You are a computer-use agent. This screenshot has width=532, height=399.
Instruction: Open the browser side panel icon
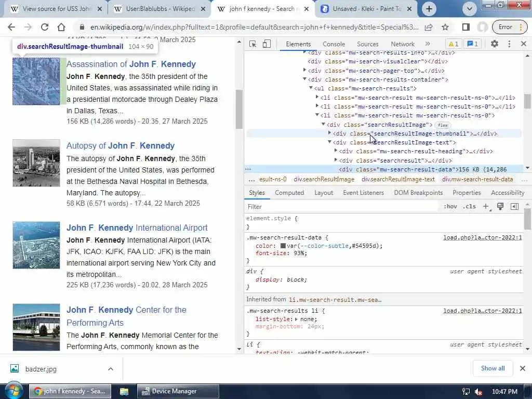point(466,27)
